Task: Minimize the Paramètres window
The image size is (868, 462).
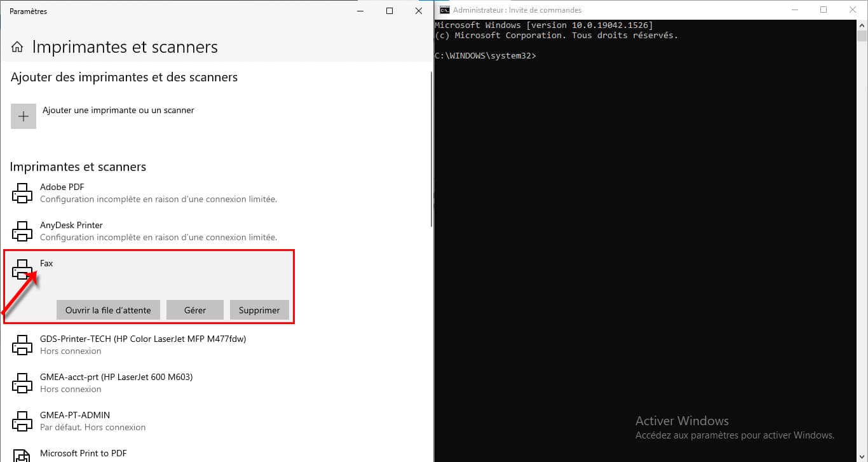Action: point(360,11)
